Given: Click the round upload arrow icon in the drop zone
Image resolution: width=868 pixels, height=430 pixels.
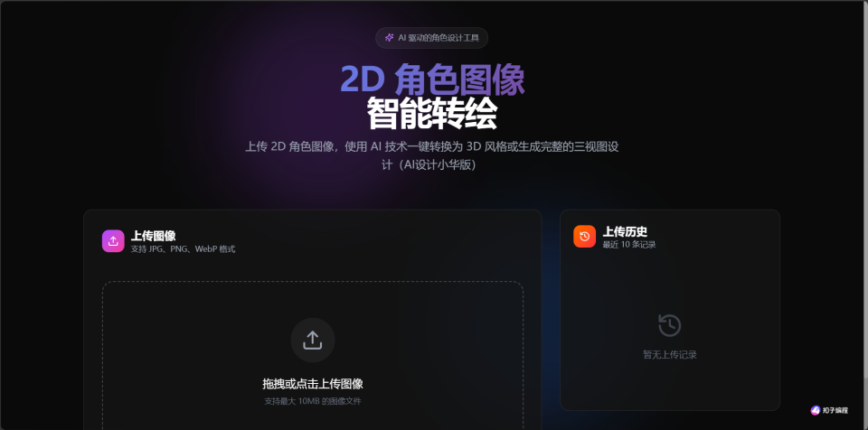Looking at the screenshot, I should (313, 340).
